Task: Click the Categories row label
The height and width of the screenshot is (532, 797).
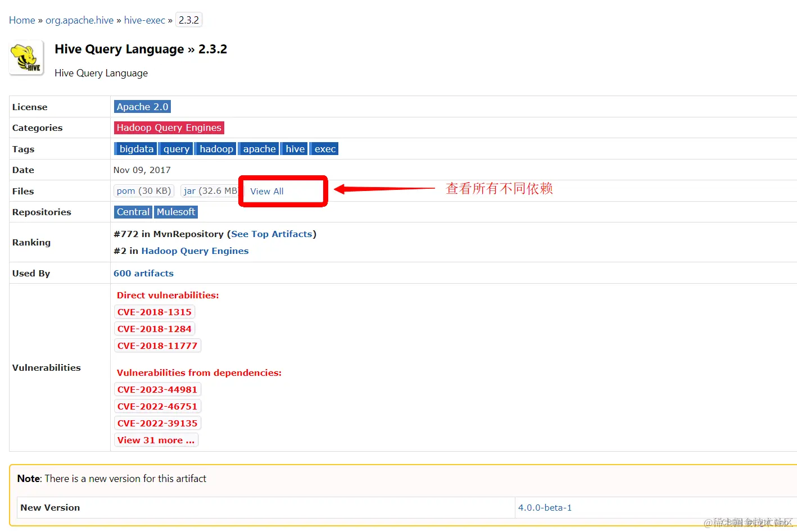Action: 37,128
